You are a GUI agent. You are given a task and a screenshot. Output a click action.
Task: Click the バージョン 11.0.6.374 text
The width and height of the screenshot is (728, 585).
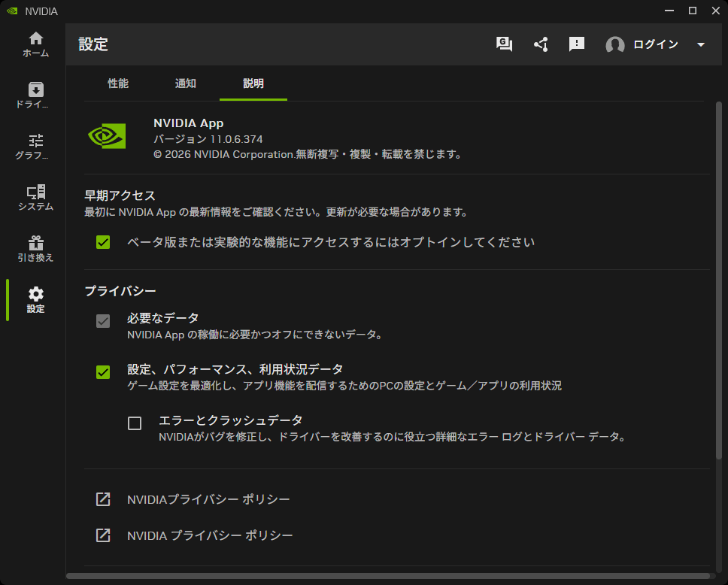[208, 139]
